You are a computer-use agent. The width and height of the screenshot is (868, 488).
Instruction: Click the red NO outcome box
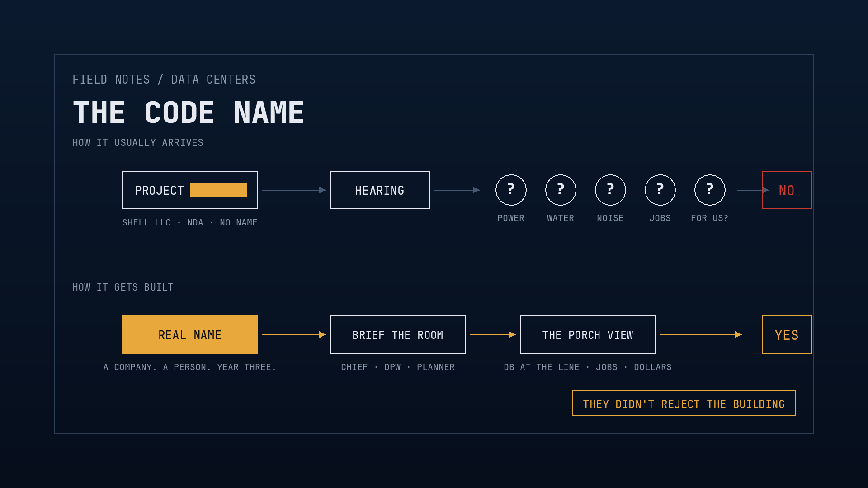[787, 190]
